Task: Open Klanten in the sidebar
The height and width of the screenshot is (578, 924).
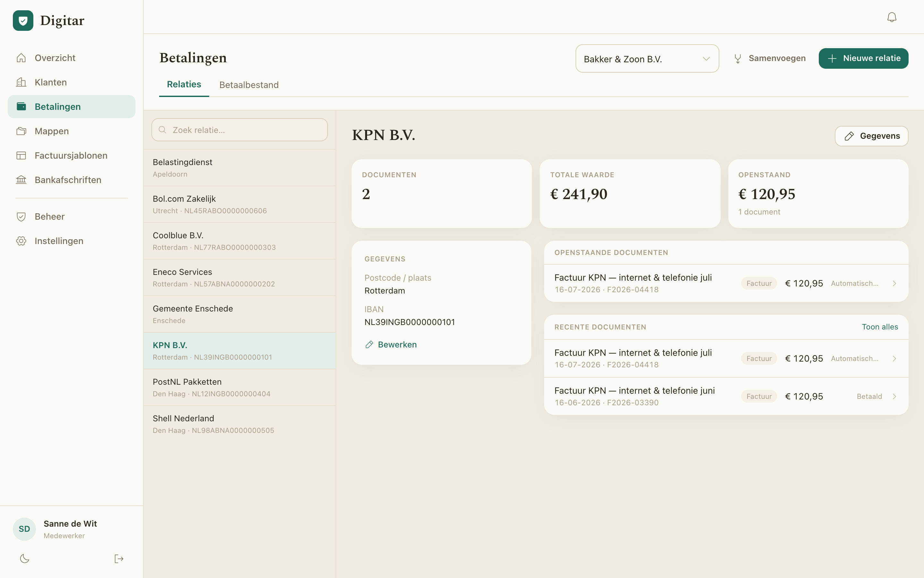Action: coord(72,82)
